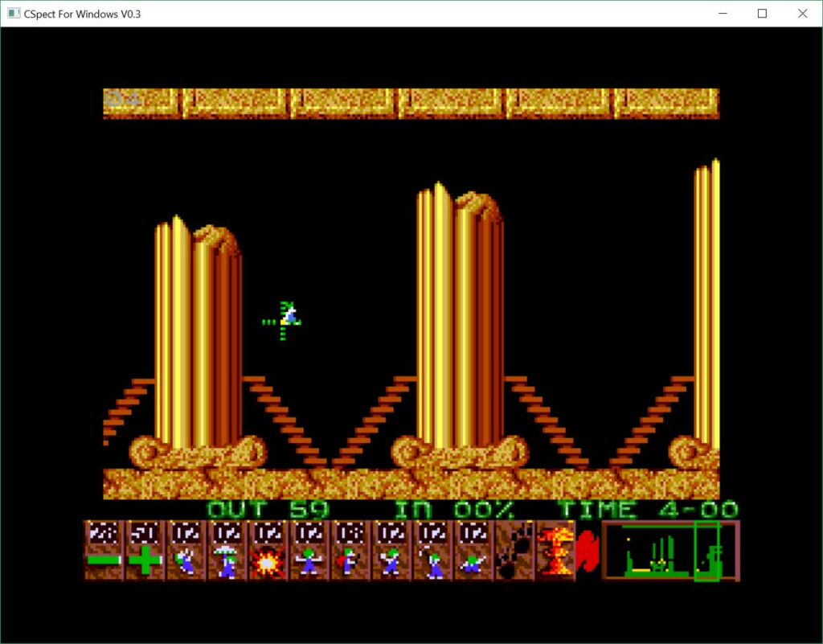Decrease release rate with the minus button
Screen dimensions: 823x644
point(104,551)
